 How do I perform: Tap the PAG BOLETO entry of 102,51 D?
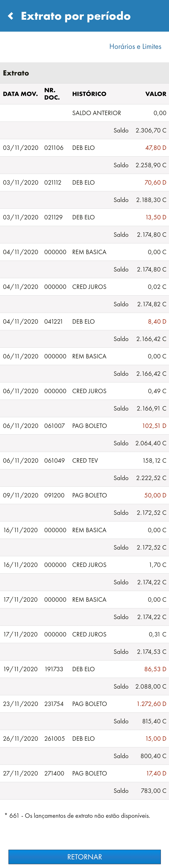point(84,426)
